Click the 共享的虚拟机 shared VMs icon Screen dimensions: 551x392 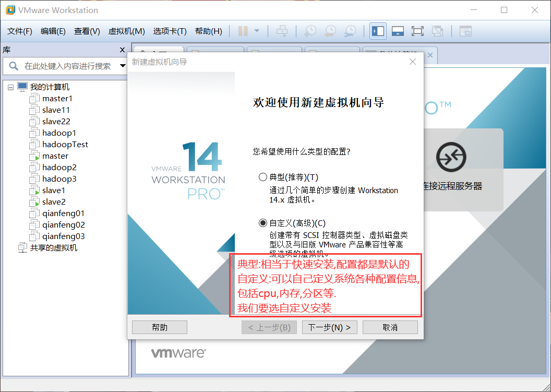tap(22, 247)
